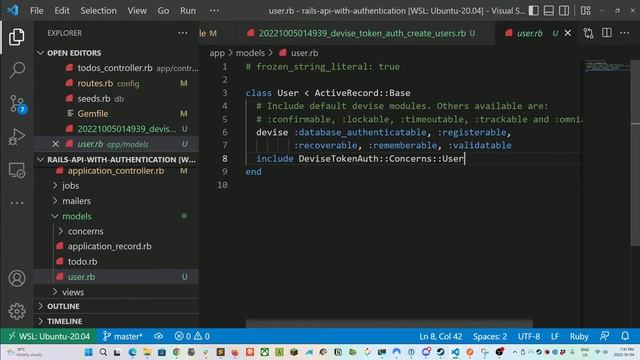Open the View menu

[x=137, y=11]
